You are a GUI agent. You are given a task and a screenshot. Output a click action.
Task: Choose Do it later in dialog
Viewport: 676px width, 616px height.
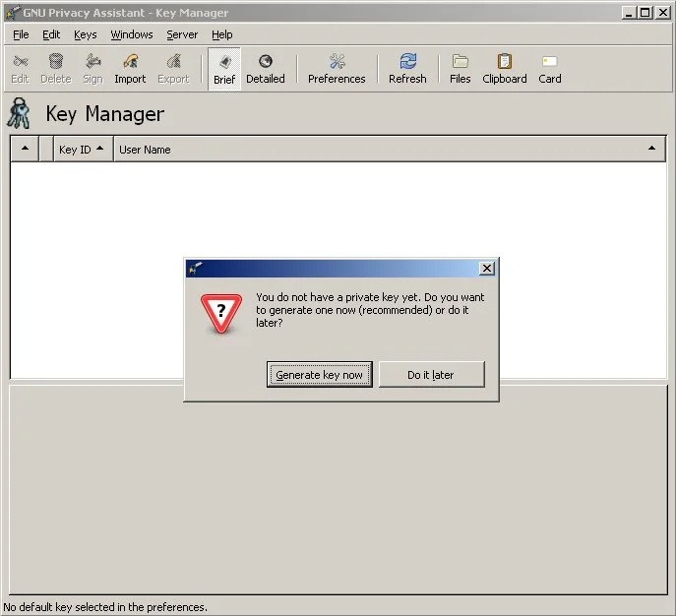(432, 375)
